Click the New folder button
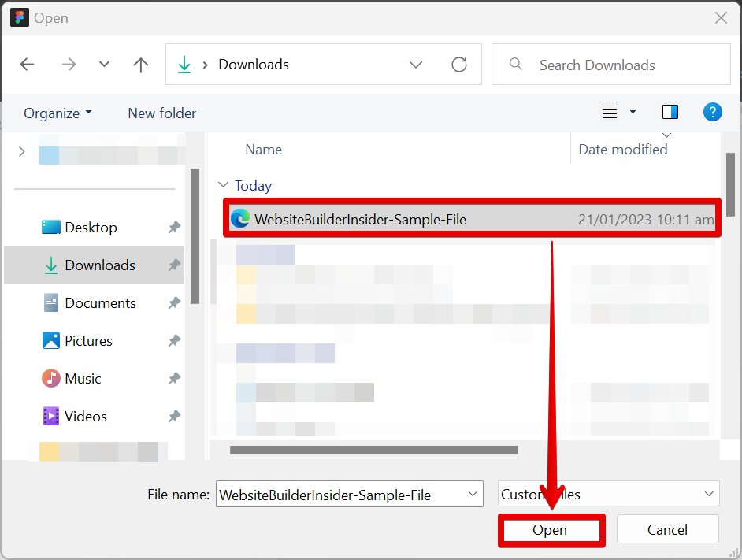 click(x=161, y=113)
